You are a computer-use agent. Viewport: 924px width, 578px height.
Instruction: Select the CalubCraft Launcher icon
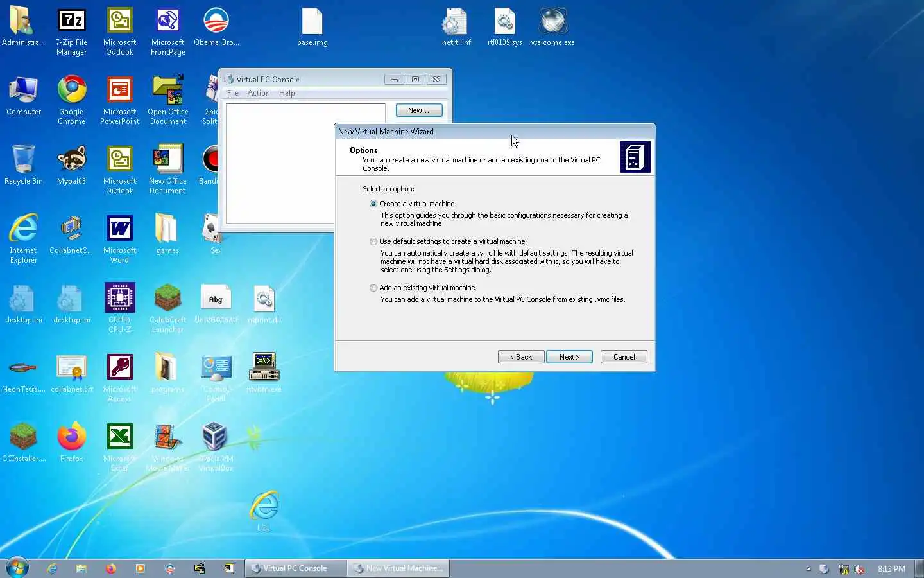167,309
